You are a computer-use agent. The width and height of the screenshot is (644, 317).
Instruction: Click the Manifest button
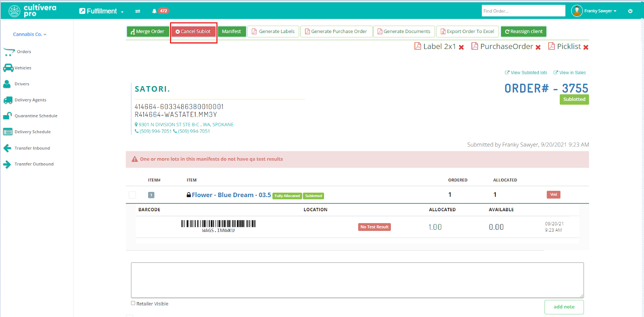(x=231, y=31)
